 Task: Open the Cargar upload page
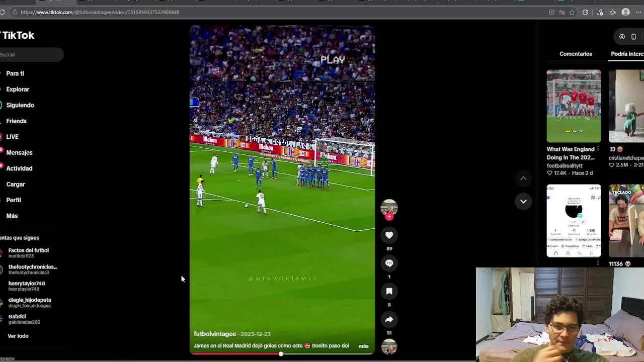(16, 185)
